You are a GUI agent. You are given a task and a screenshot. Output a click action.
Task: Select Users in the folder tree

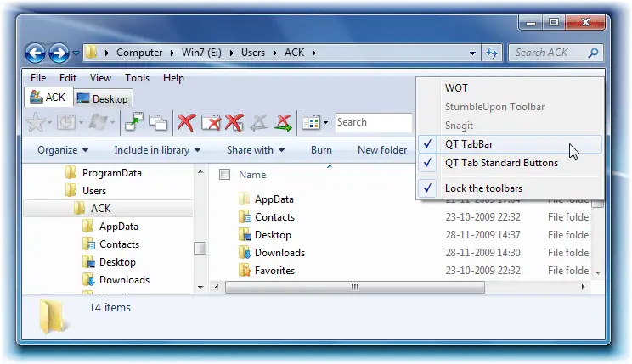(94, 191)
